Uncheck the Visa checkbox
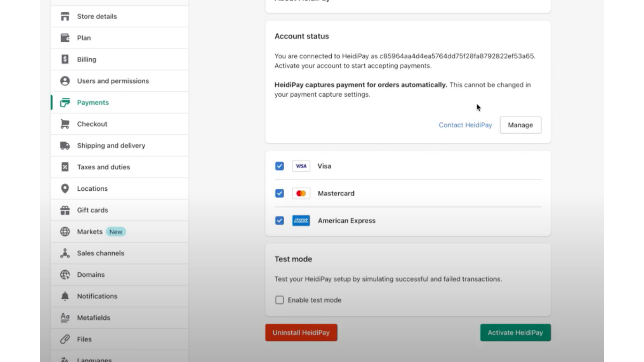The width and height of the screenshot is (644, 362). click(280, 166)
